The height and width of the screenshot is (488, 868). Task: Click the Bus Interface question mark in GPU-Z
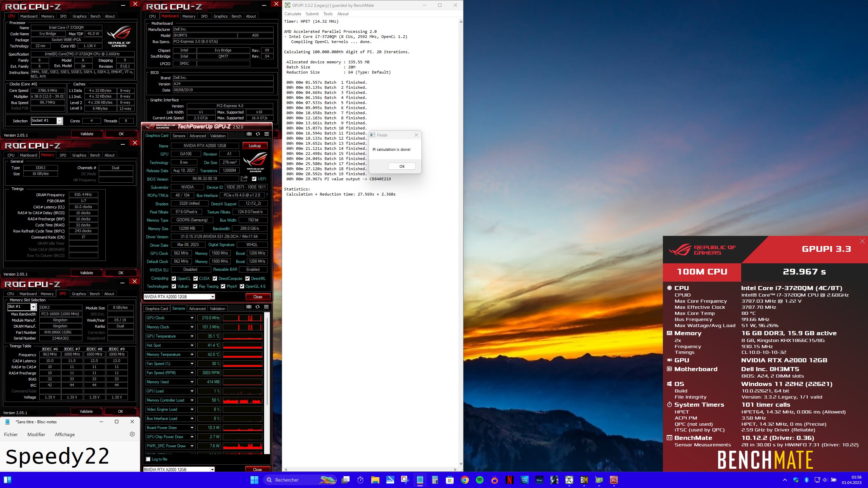pos(267,195)
